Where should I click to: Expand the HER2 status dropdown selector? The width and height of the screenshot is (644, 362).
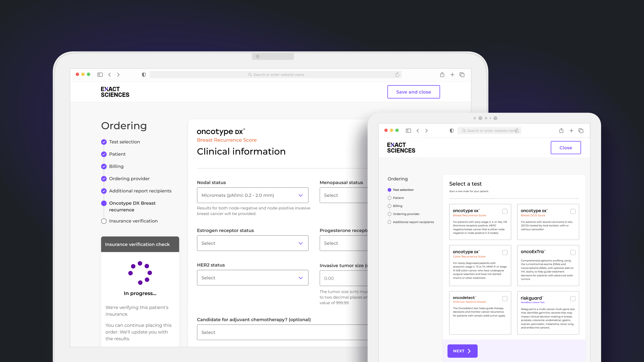(x=251, y=278)
